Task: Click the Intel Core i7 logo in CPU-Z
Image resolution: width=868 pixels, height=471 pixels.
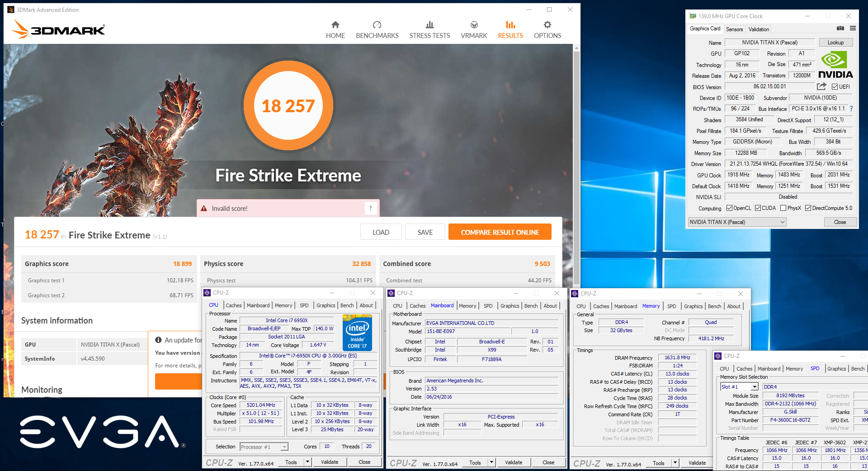Action: click(357, 333)
